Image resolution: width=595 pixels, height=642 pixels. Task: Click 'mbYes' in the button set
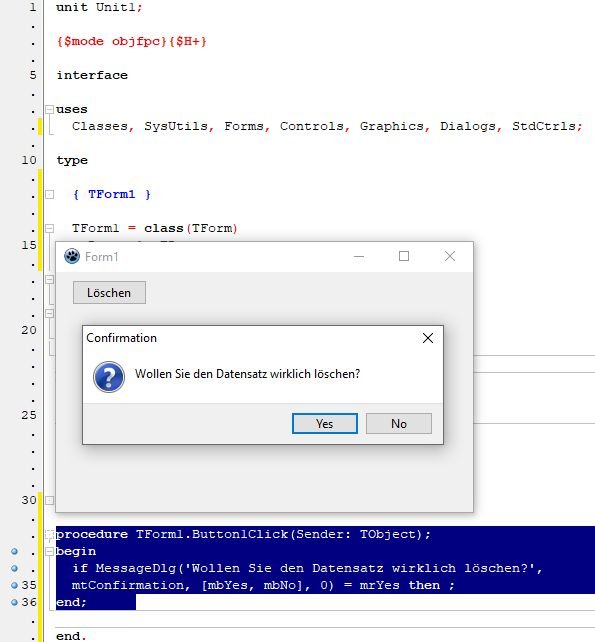pos(228,585)
